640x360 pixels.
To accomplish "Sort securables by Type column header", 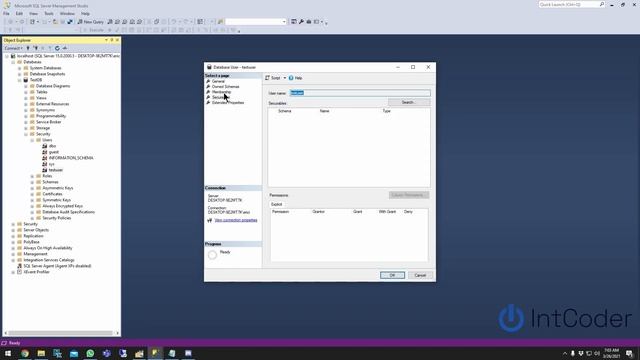I will 386,111.
